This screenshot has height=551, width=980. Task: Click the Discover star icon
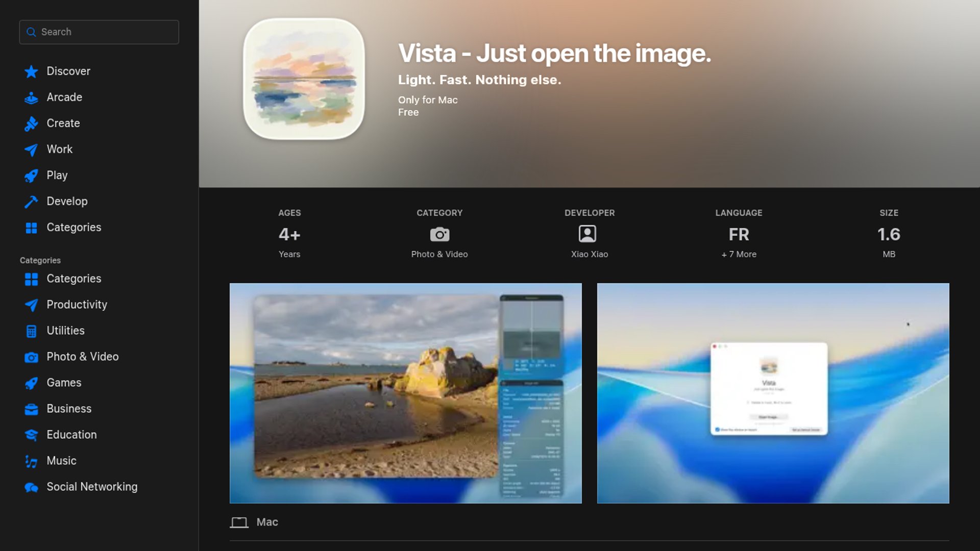pyautogui.click(x=31, y=71)
